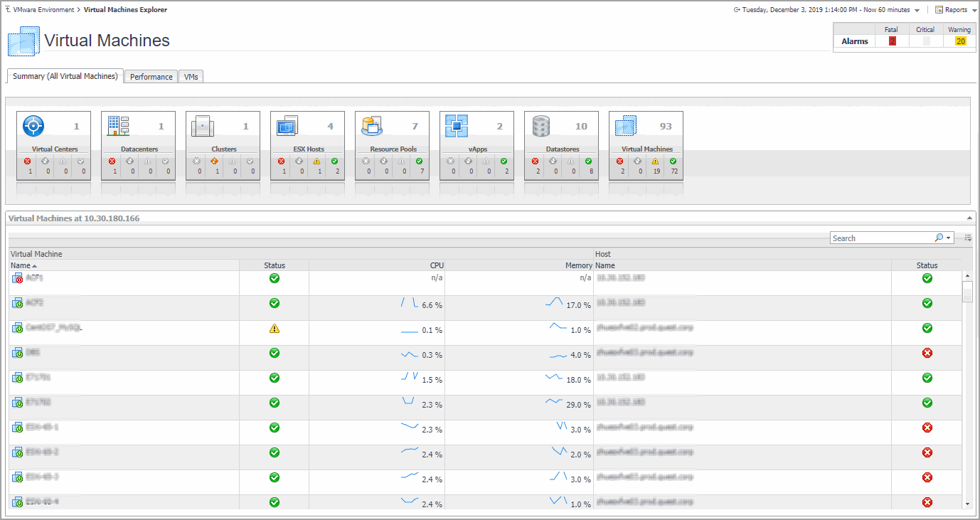Sort table by Name column header

[21, 265]
